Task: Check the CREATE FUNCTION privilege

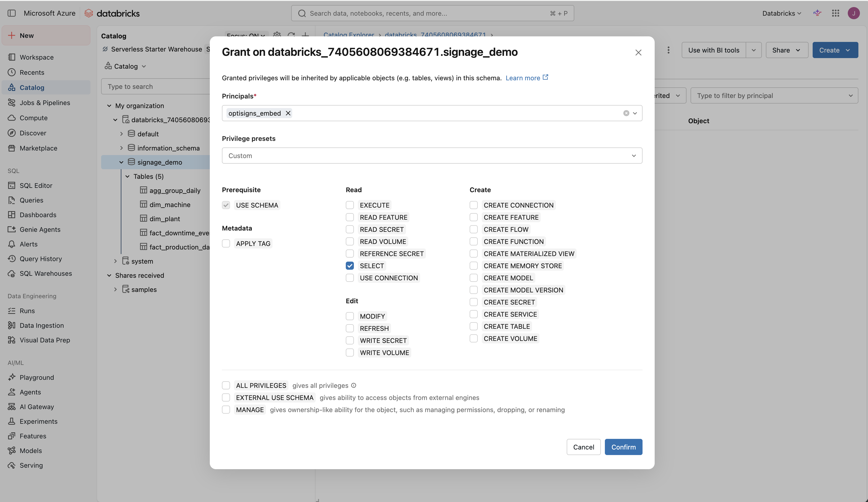Action: 474,242
